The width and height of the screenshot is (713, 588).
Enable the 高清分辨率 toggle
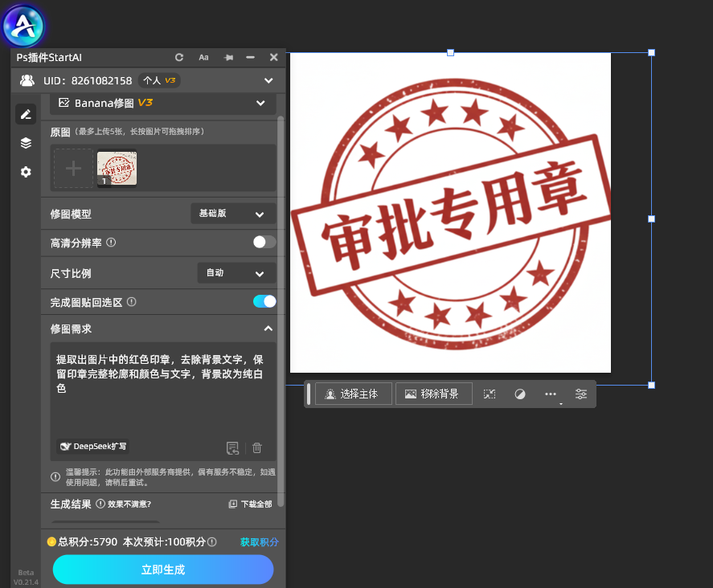(x=264, y=243)
